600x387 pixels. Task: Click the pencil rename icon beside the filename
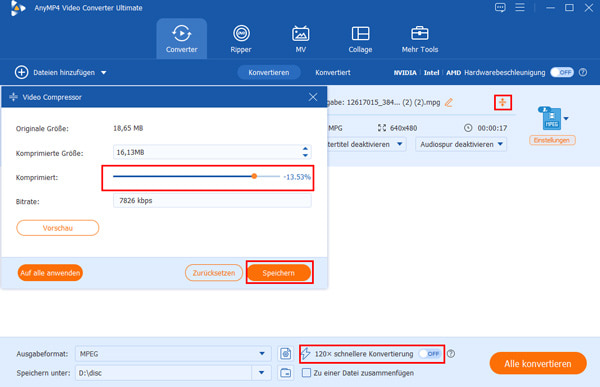pos(449,102)
